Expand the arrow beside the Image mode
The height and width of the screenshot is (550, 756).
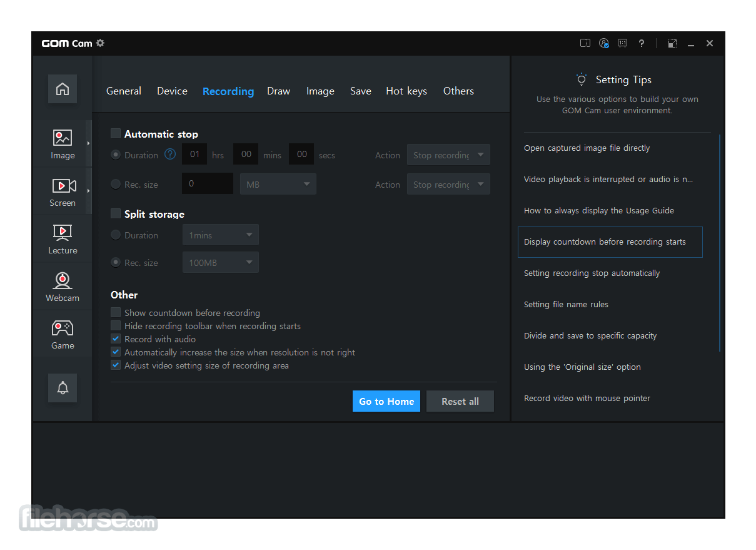coord(88,143)
